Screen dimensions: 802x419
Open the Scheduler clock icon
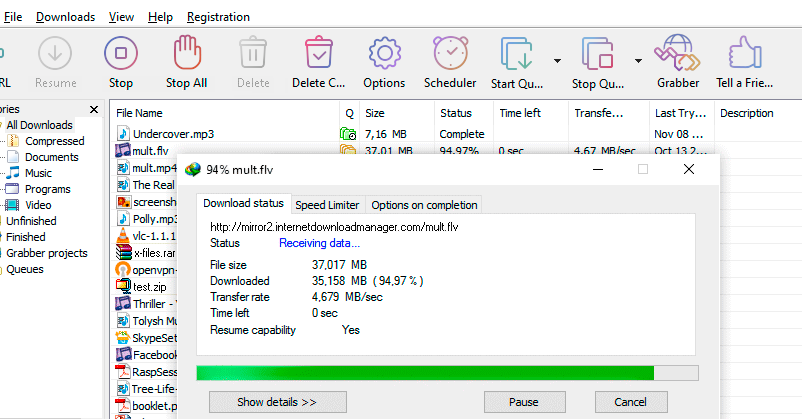pyautogui.click(x=450, y=52)
